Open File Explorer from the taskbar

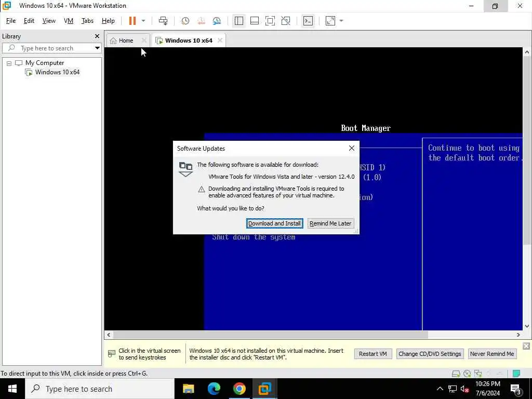(188, 389)
